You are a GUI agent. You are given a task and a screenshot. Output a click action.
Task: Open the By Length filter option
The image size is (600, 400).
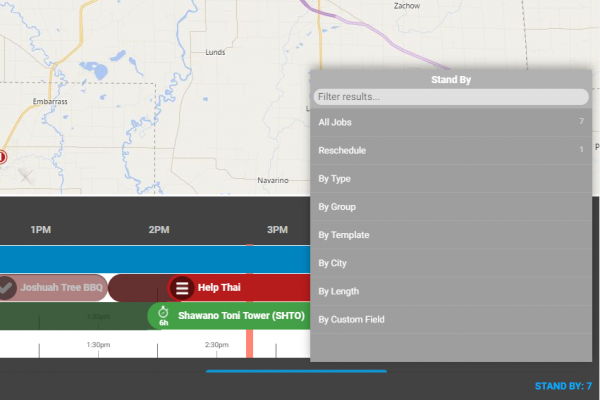pos(450,291)
